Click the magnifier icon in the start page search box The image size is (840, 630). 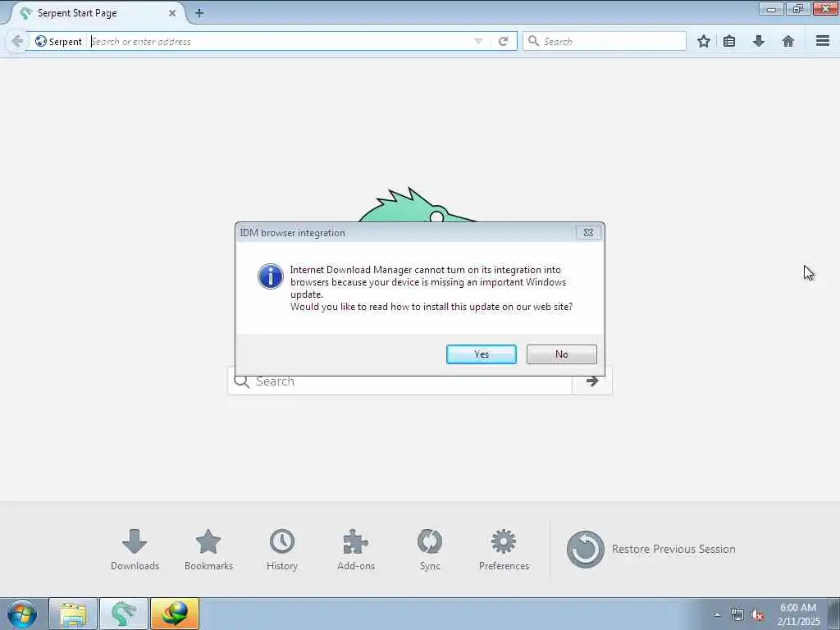point(242,381)
